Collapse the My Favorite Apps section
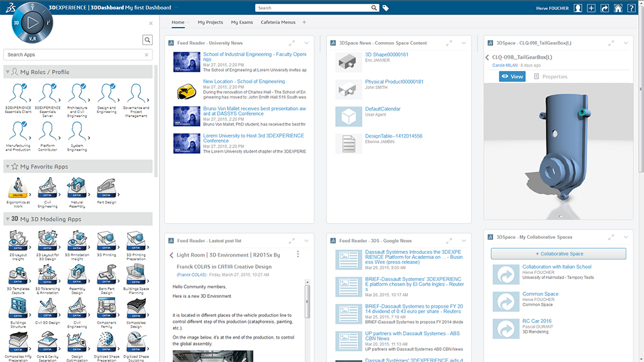The height and width of the screenshot is (362, 644). (8, 167)
